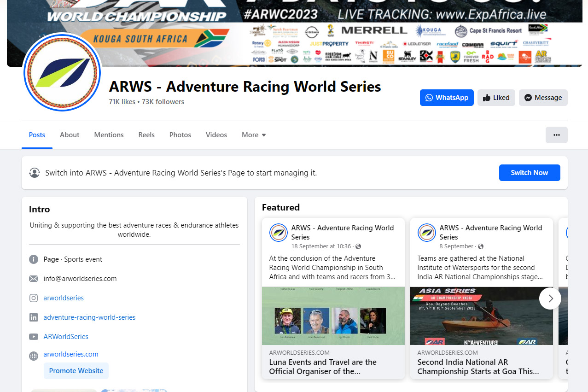Click the globe website icon in Intro
This screenshot has height=392, width=588.
click(34, 356)
